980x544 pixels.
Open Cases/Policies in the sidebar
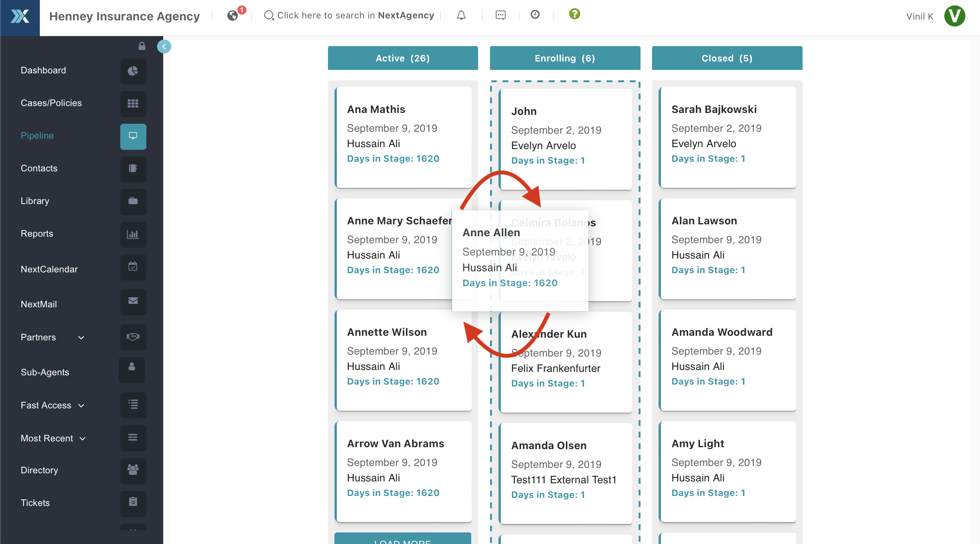coord(51,103)
